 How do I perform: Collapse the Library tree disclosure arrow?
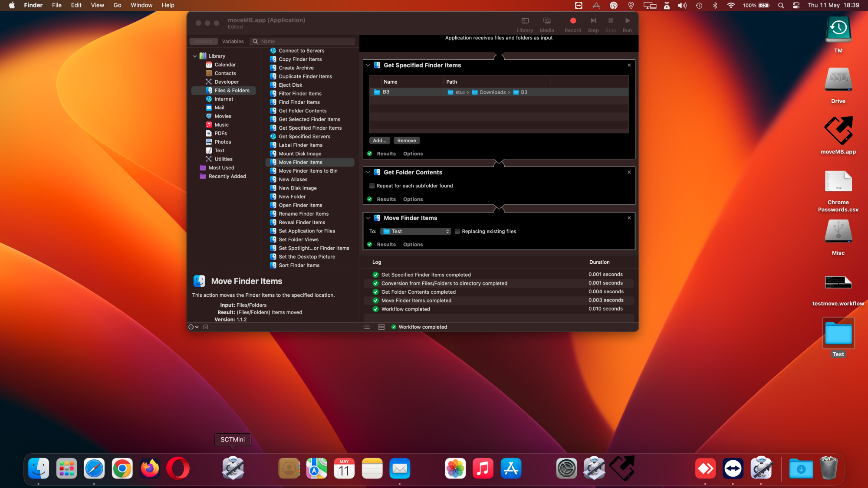pyautogui.click(x=195, y=56)
